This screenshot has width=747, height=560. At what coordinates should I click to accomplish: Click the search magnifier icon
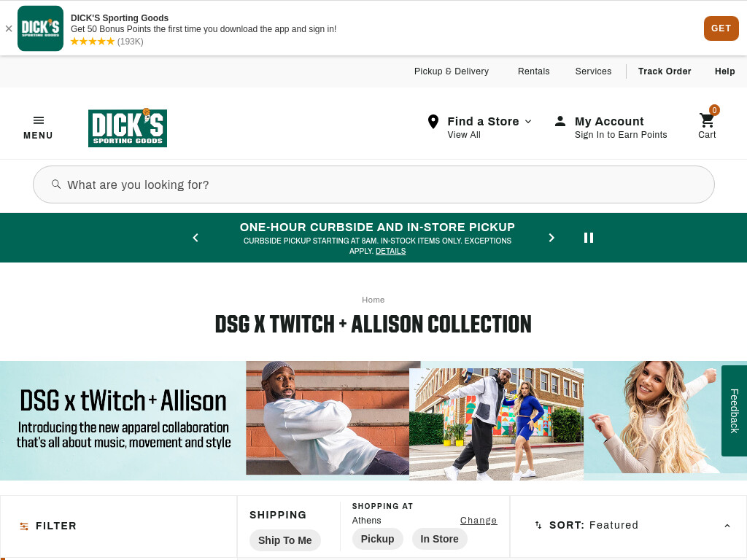click(56, 184)
